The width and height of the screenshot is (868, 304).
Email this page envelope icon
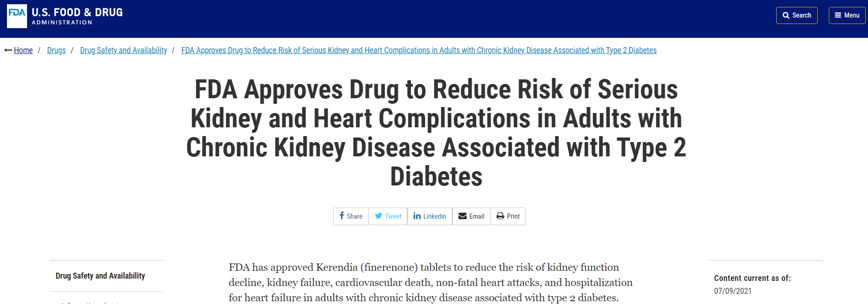pyautogui.click(x=462, y=216)
